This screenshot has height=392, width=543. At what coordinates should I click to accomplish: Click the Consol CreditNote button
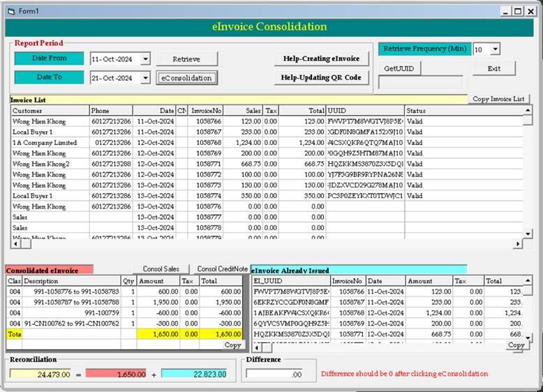click(x=222, y=269)
